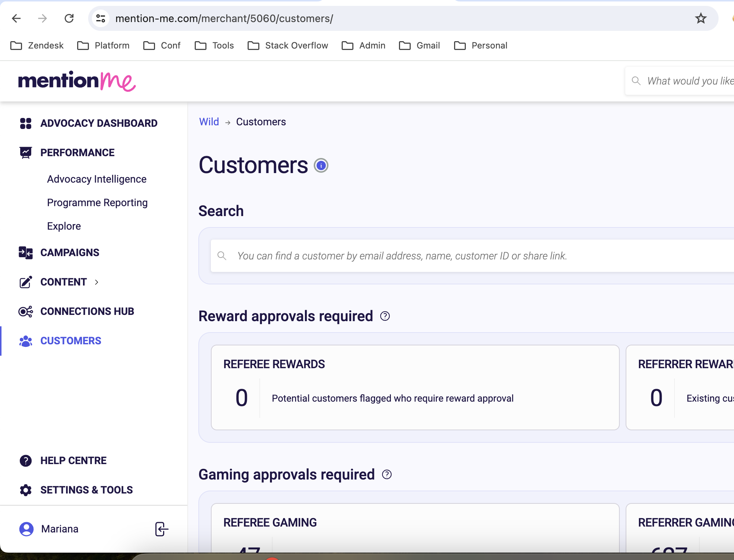Follow the Wild breadcrumb link
The width and height of the screenshot is (734, 560).
(x=209, y=122)
